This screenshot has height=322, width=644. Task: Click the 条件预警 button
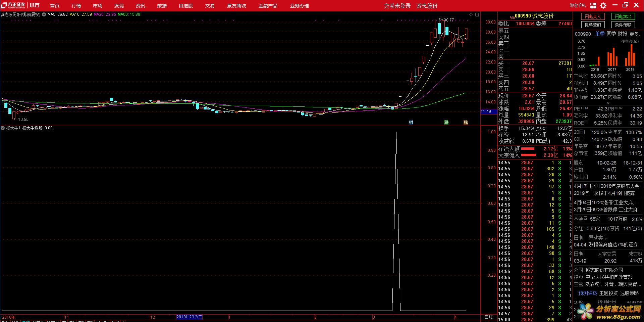[623, 25]
